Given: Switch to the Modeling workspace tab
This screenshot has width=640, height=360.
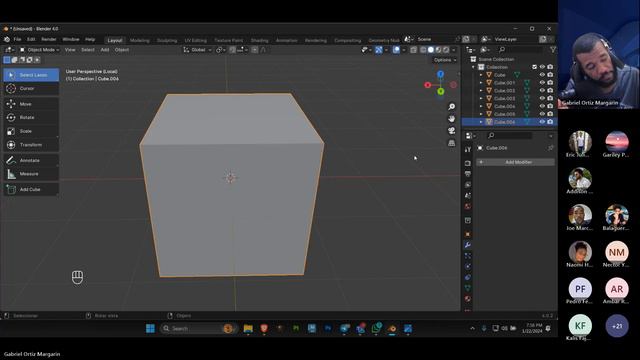Looking at the screenshot, I should (140, 40).
